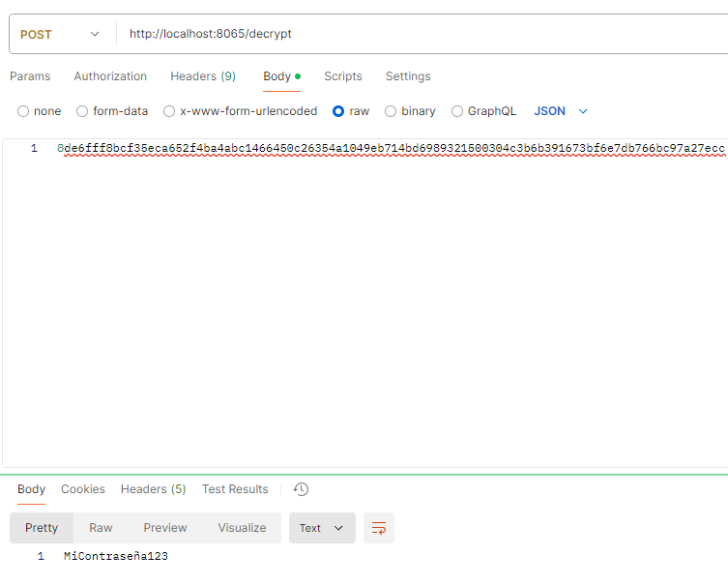This screenshot has height=585, width=728.
Task: Select the request Body tab
Action: click(281, 76)
